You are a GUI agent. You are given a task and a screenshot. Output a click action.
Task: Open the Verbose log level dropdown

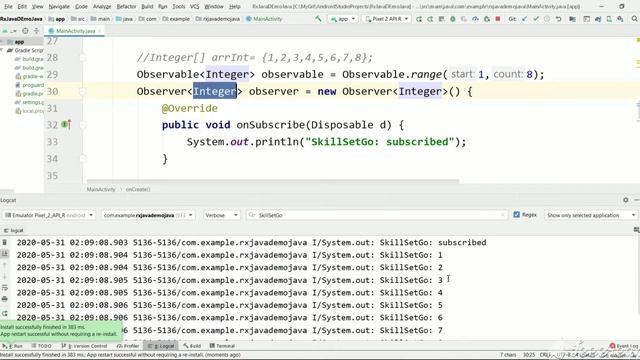click(221, 215)
